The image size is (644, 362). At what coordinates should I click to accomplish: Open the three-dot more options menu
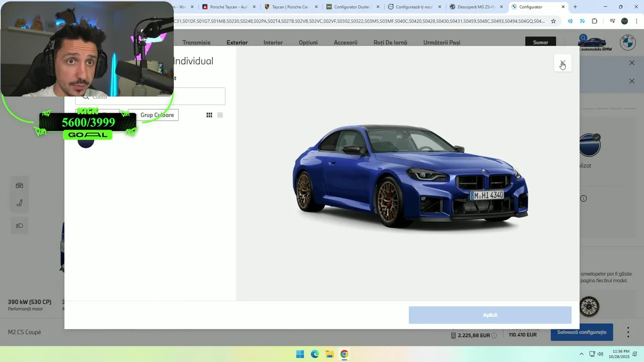[x=628, y=332]
